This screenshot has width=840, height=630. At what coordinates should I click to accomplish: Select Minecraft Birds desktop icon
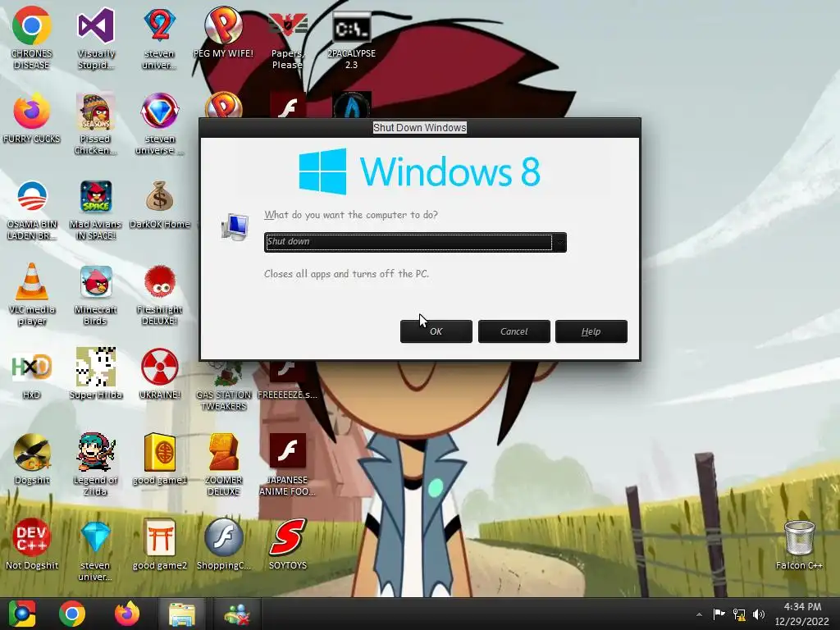[x=95, y=294]
